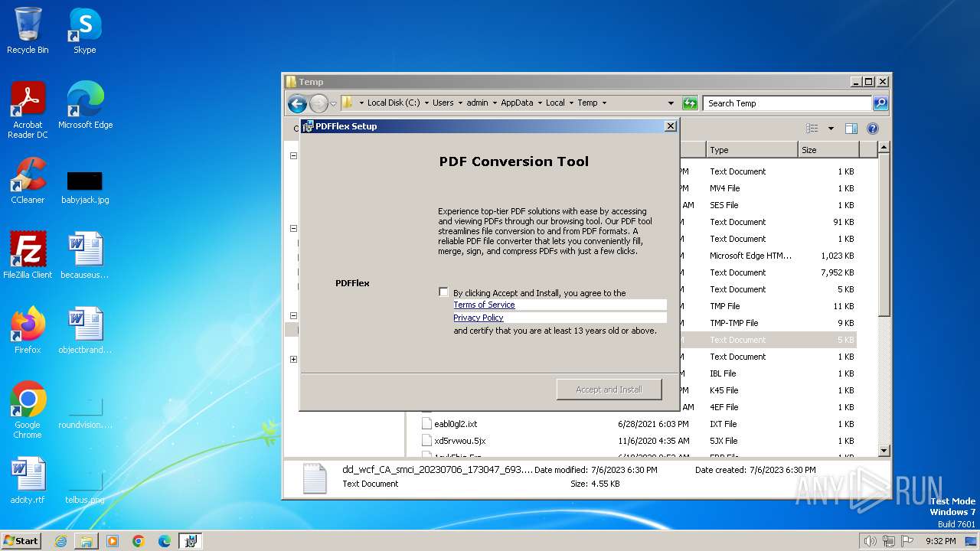Open Edge from the taskbar
Viewport: 980px width, 551px height.
coord(165,541)
